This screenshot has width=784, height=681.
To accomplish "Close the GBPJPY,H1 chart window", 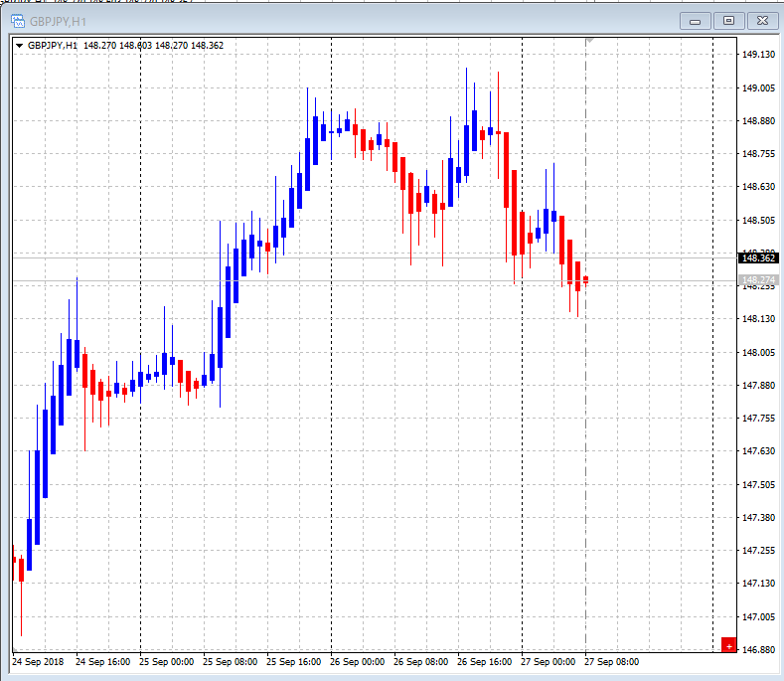I will pyautogui.click(x=762, y=21).
